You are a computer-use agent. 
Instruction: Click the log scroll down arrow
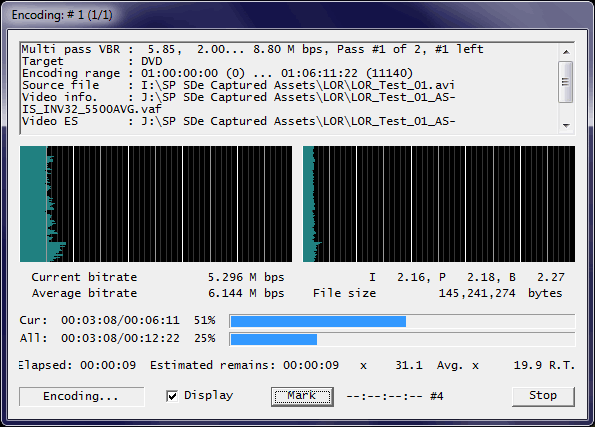[x=566, y=125]
